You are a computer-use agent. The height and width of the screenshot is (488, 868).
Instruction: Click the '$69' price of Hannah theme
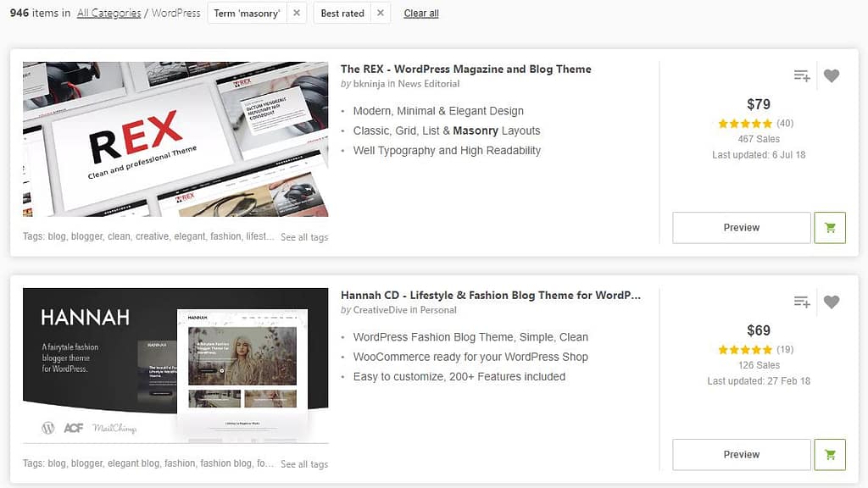coord(759,330)
